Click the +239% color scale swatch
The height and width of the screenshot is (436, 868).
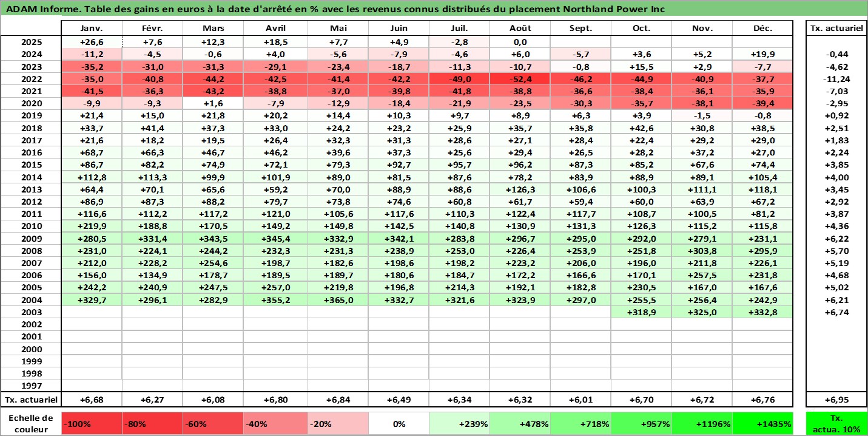pos(459,423)
